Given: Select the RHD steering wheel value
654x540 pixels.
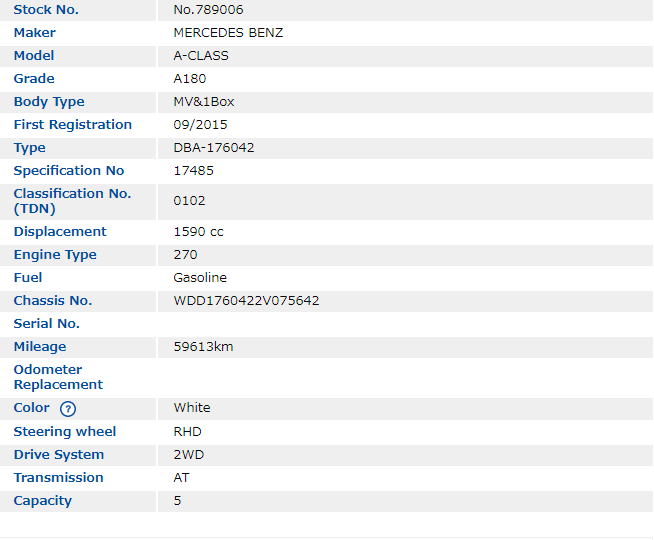Looking at the screenshot, I should (187, 432).
